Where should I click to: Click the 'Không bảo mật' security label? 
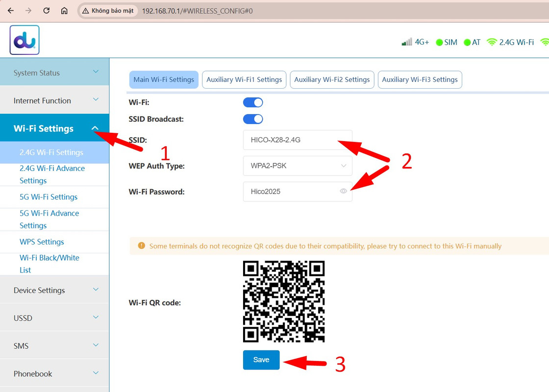112,11
